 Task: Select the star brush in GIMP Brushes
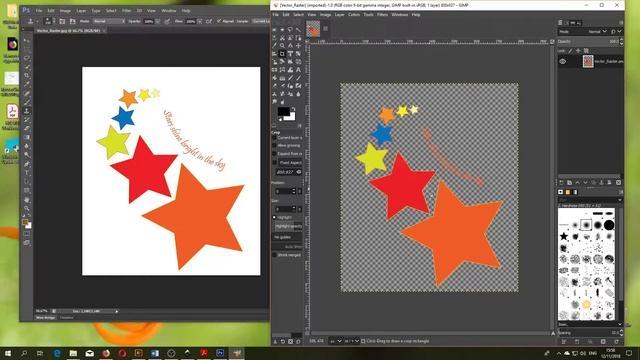pos(564,236)
